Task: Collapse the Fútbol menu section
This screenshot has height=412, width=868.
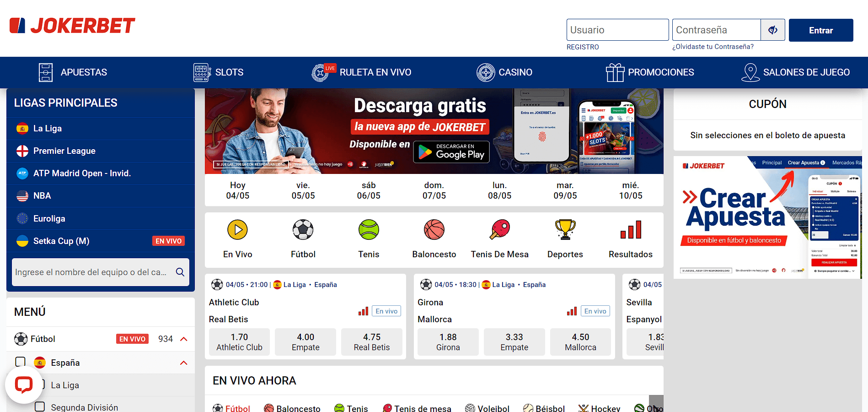Action: 184,339
